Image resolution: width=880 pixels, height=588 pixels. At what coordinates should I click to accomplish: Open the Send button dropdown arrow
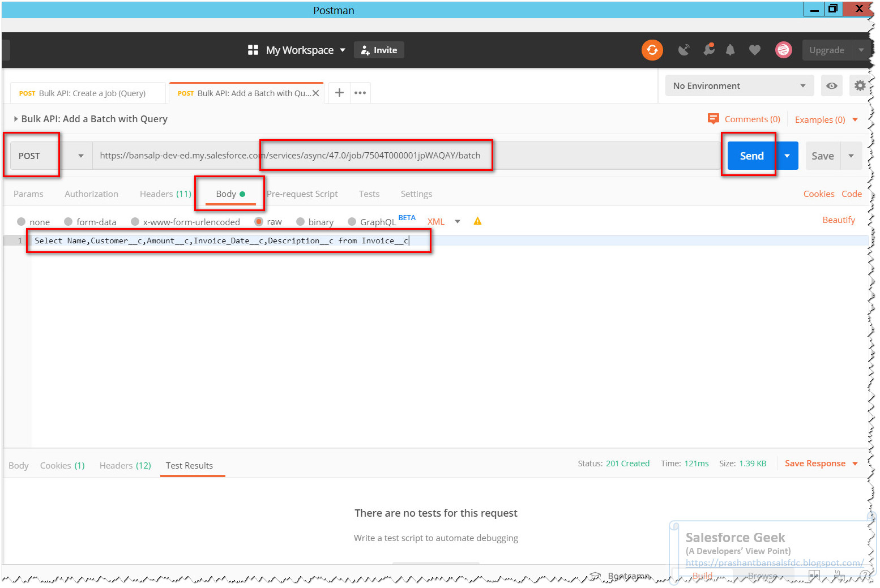pos(787,156)
